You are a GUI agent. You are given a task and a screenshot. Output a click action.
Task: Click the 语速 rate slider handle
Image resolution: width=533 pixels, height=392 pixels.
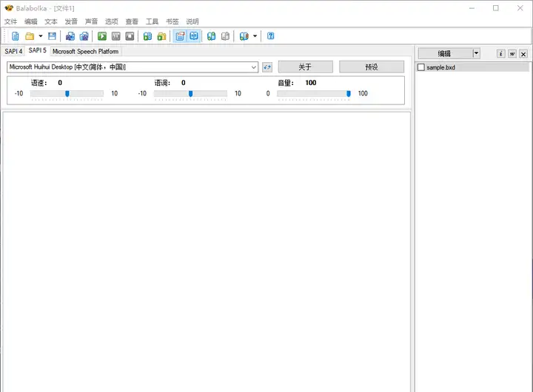point(67,94)
